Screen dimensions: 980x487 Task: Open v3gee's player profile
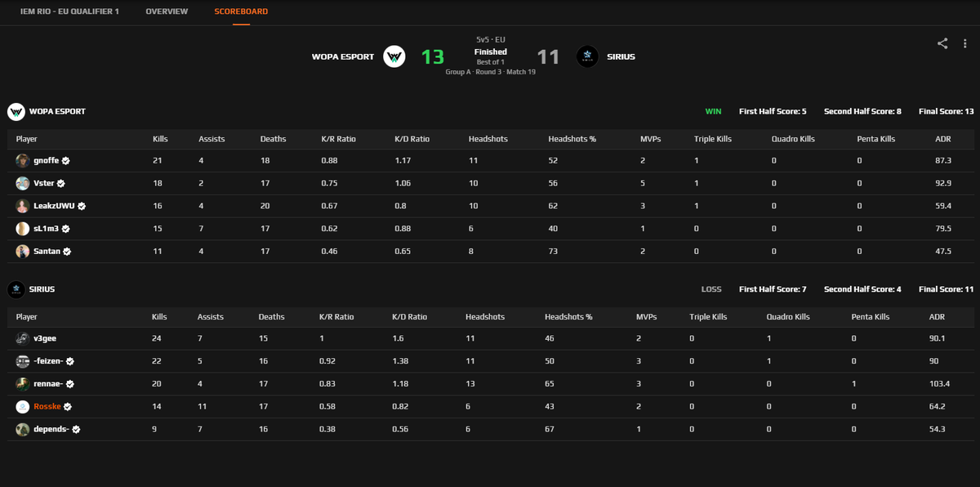pos(45,338)
